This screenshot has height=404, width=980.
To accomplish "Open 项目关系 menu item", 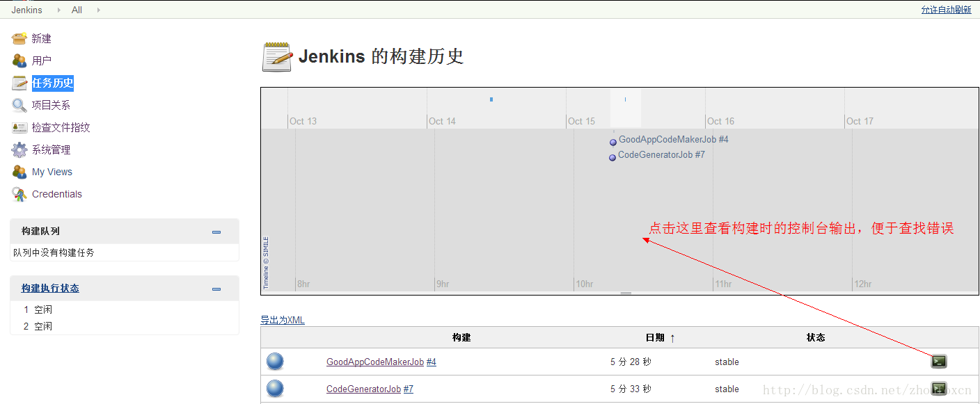I will [51, 105].
